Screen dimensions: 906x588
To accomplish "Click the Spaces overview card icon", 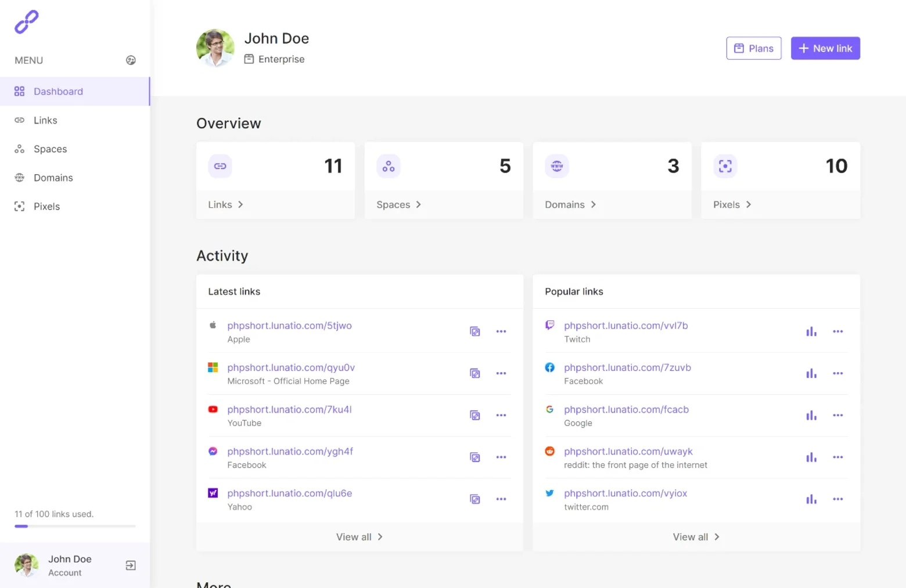I will pyautogui.click(x=389, y=166).
